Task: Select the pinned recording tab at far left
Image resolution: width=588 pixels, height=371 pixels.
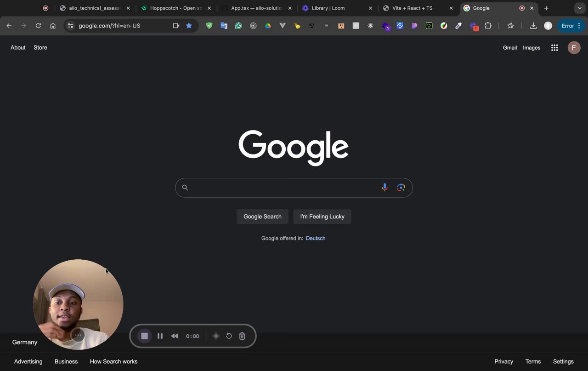Action: 45,8
